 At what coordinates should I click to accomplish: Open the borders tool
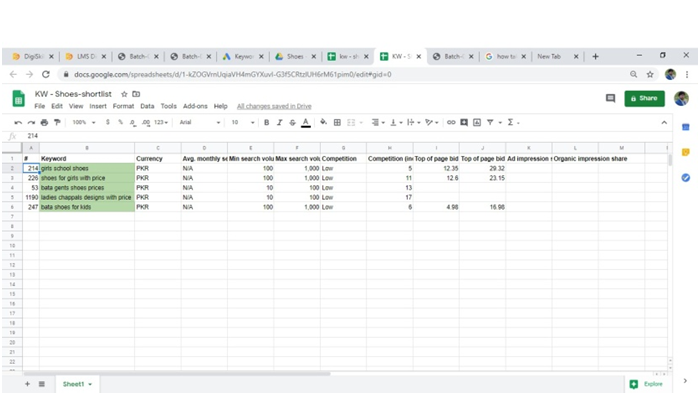pos(338,122)
